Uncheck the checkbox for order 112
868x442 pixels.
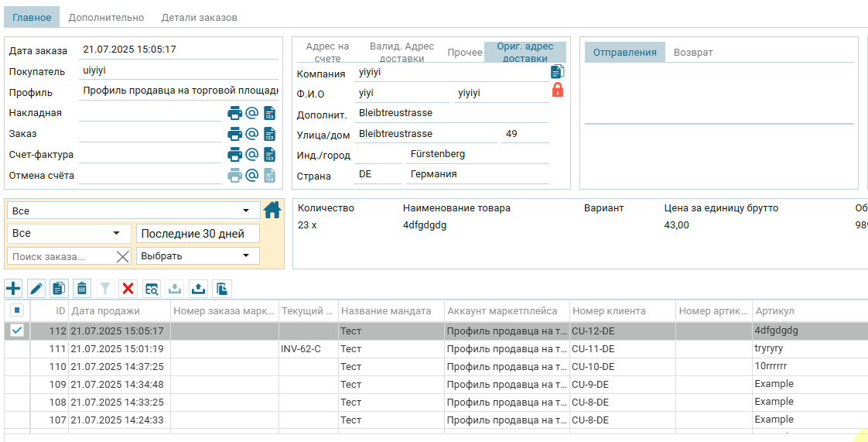click(16, 331)
